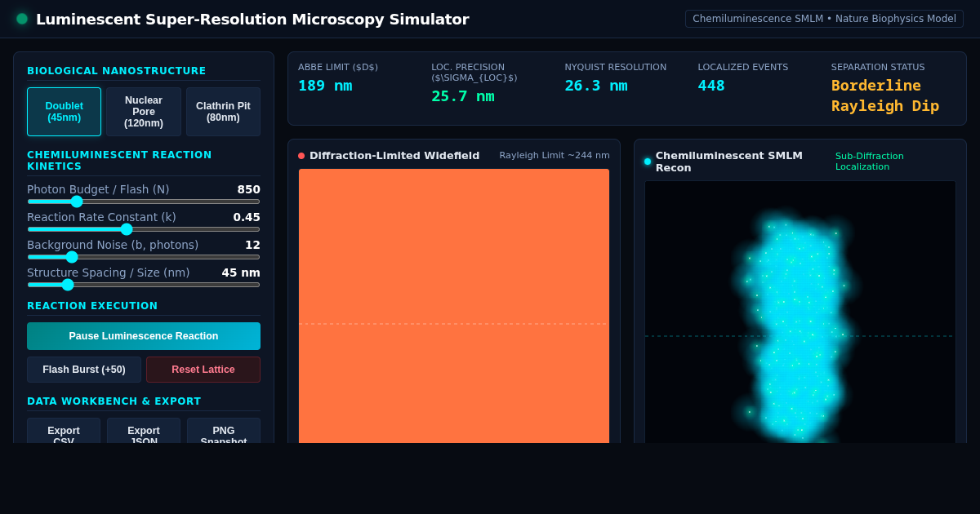
Task: Click the cyan dot beside Chemiluminescent SMLM Recon
Action: (648, 162)
